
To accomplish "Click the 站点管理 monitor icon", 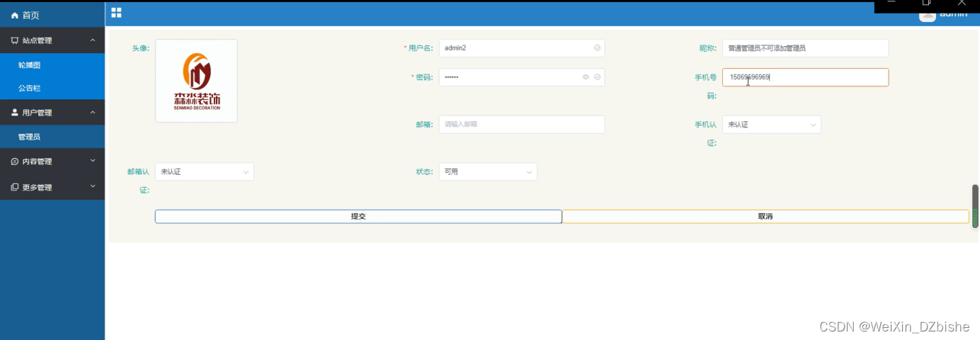I will pyautogui.click(x=15, y=40).
